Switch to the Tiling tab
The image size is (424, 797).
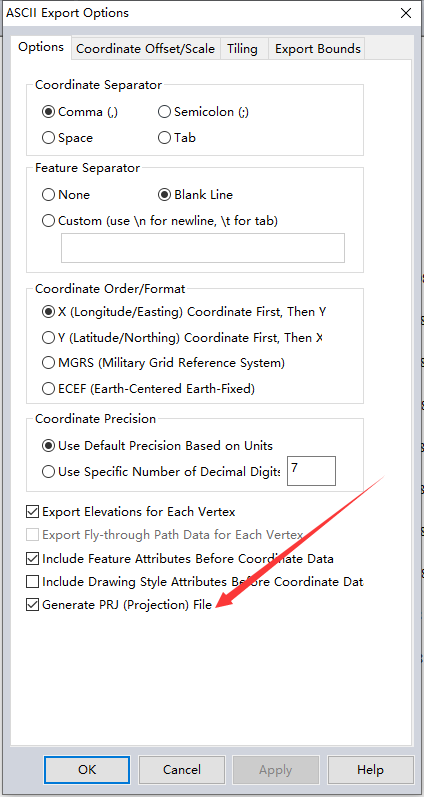[243, 49]
